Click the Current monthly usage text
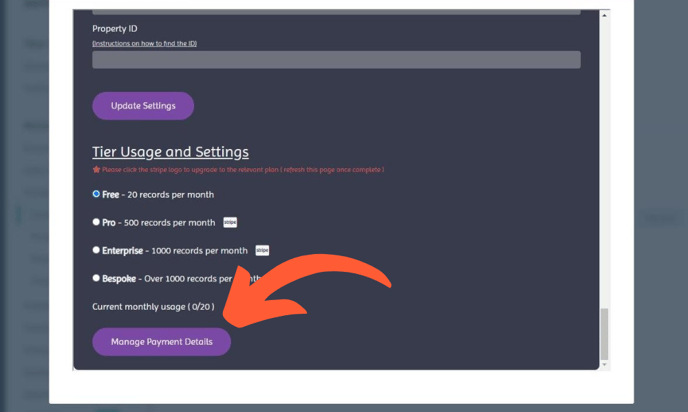Image resolution: width=688 pixels, height=412 pixels. (x=153, y=306)
